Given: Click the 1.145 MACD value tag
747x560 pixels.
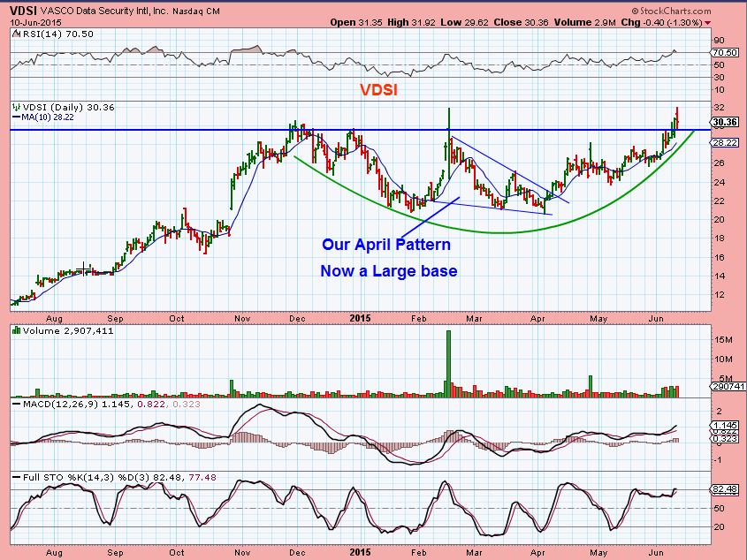Looking at the screenshot, I should 725,425.
